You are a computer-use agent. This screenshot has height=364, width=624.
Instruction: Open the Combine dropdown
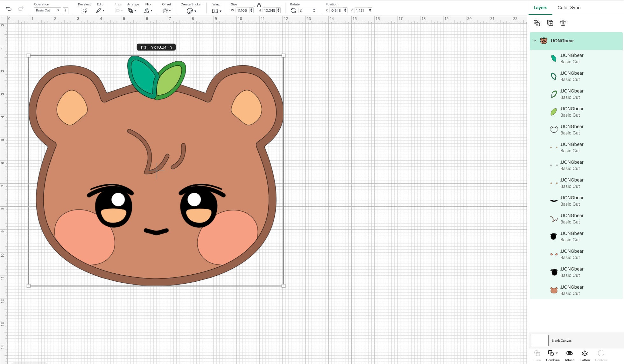pyautogui.click(x=553, y=356)
